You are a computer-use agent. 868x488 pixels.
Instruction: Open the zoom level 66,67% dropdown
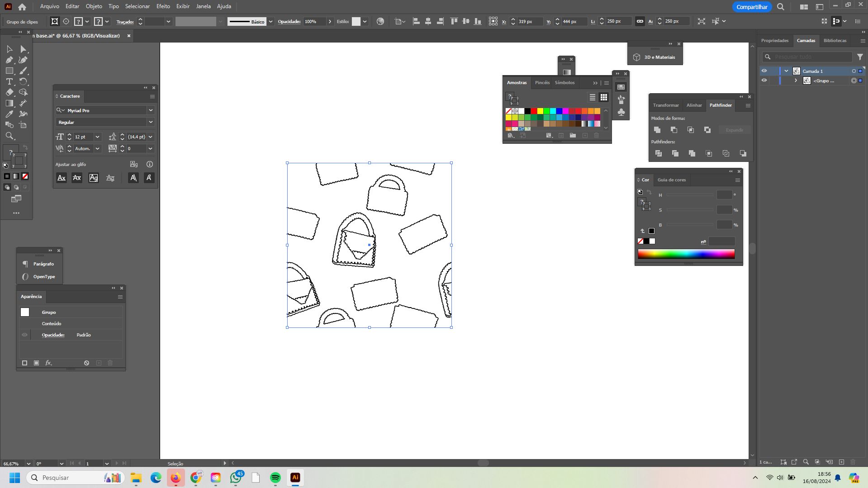28,464
